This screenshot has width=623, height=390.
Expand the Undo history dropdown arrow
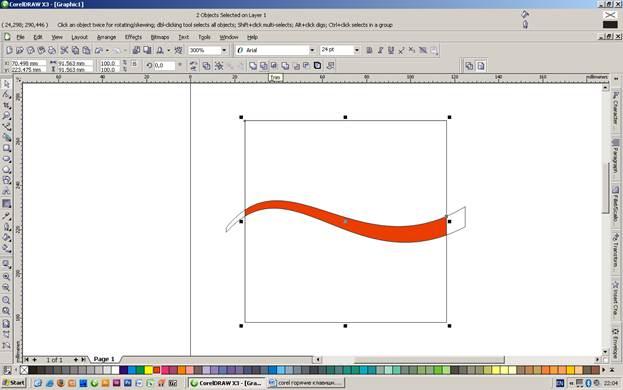point(107,50)
